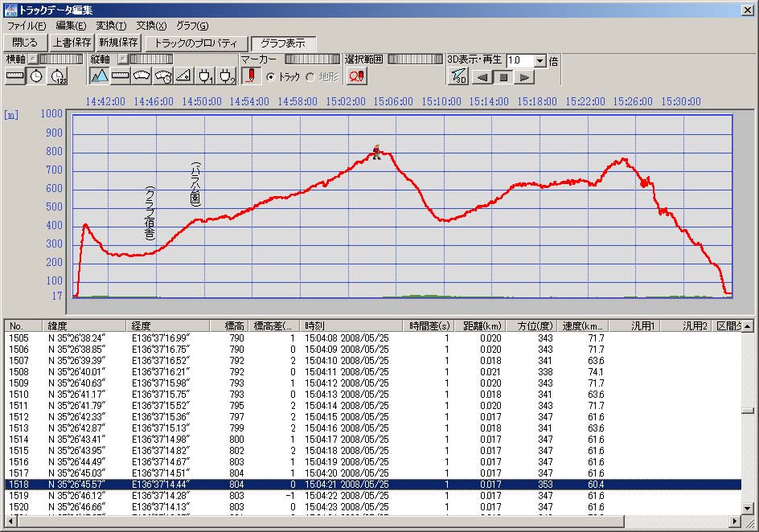Select the slope gradient triangle icon
The width and height of the screenshot is (759, 532).
[184, 76]
